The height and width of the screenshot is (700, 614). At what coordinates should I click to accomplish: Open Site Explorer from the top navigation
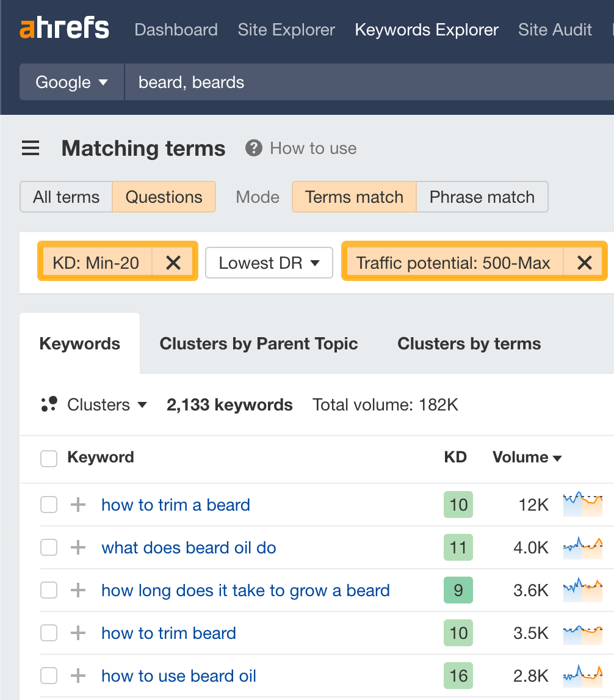(286, 29)
